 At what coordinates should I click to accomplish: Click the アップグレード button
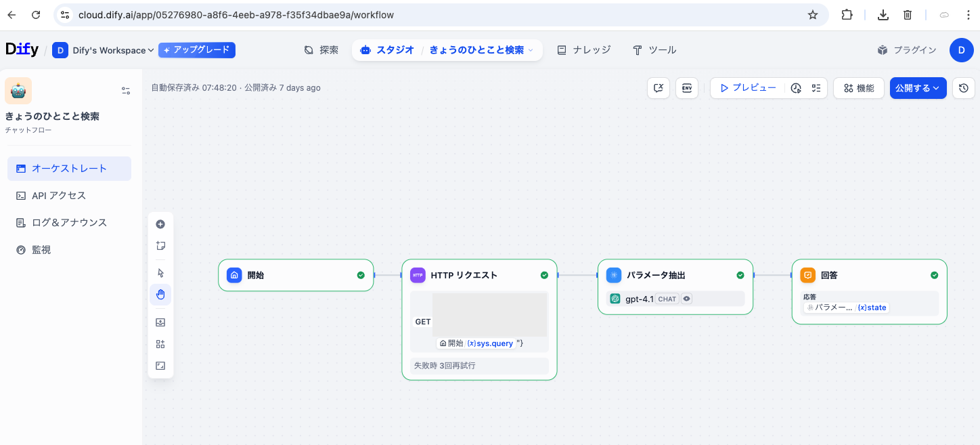(197, 50)
